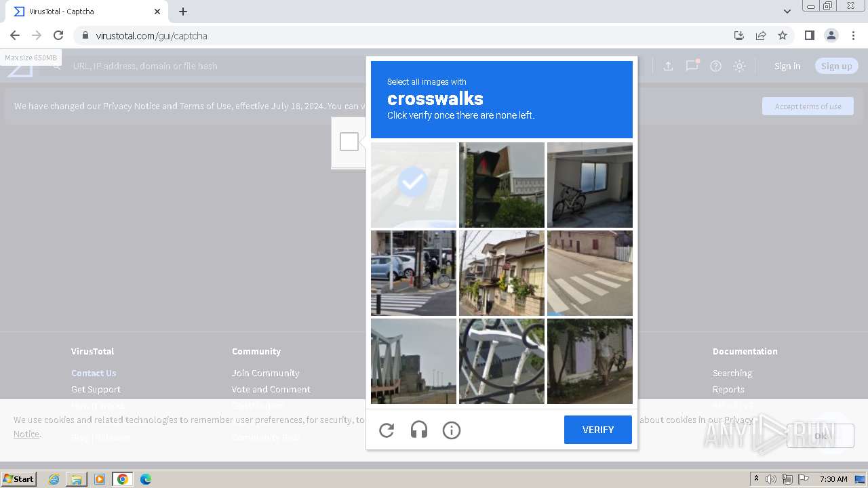The image size is (868, 488).
Task: View site information lock icon
Action: pos(85,35)
